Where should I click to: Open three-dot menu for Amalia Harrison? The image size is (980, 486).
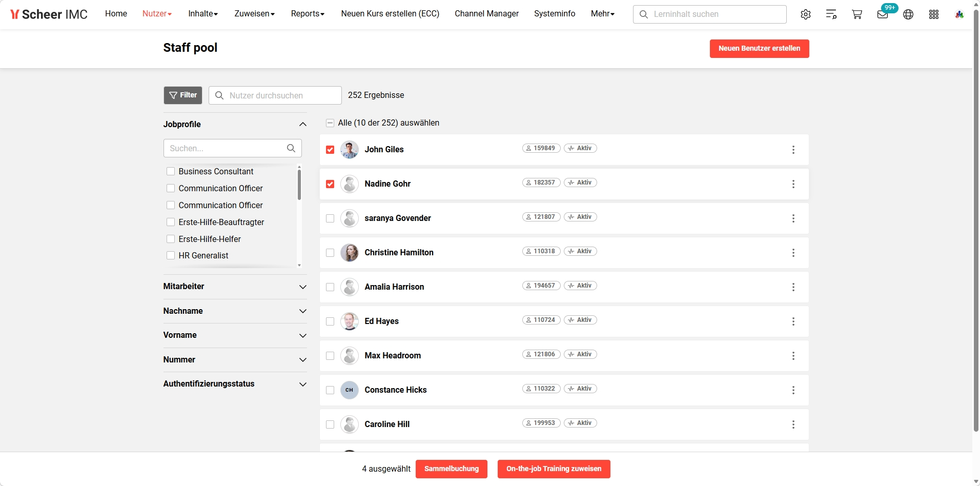pyautogui.click(x=793, y=287)
